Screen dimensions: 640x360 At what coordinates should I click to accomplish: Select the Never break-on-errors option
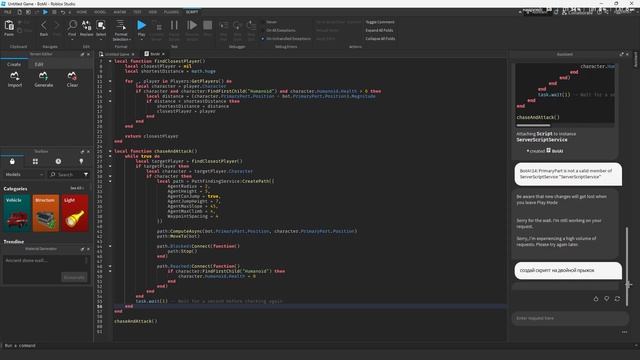coord(269,22)
